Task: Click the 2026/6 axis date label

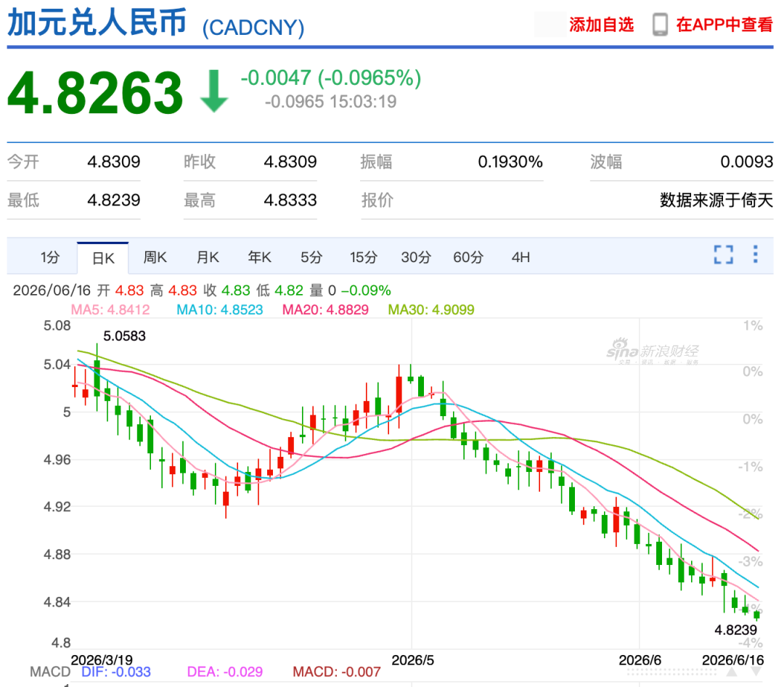Action: click(640, 660)
